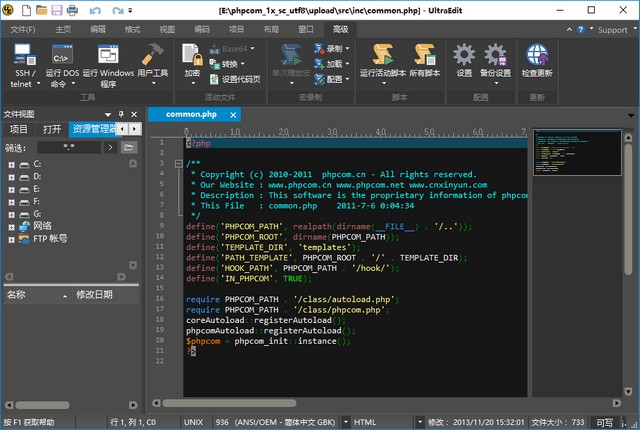
Task: Open the 所有脚本 icon
Action: (425, 55)
